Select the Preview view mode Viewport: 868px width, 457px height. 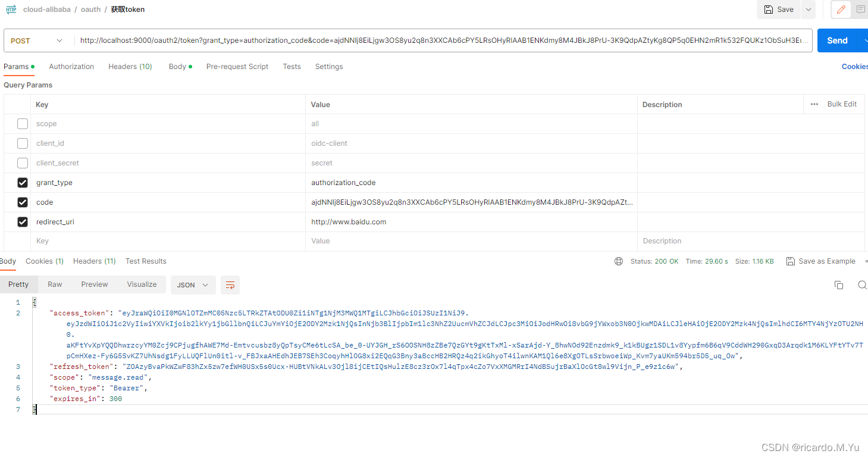pos(95,284)
